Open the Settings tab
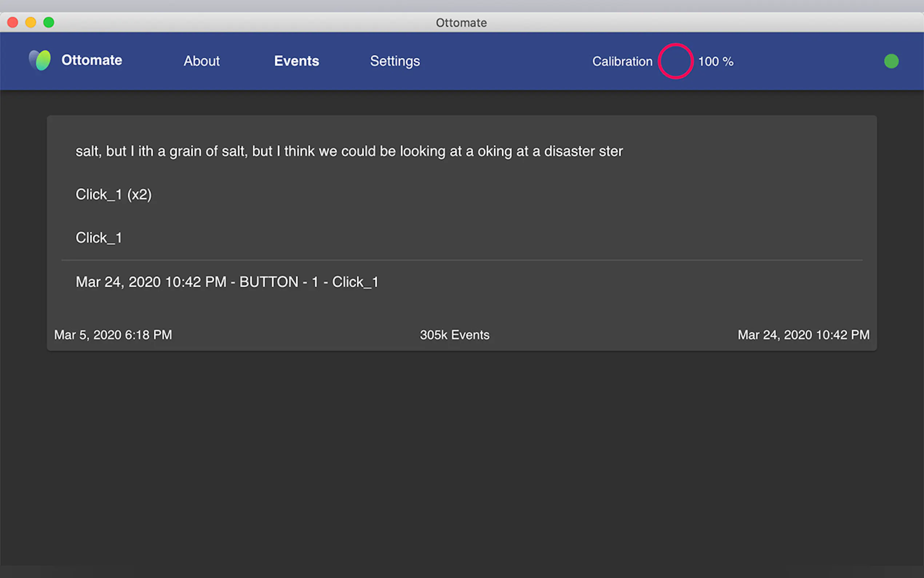Screen dimensions: 924x578 [x=395, y=61]
